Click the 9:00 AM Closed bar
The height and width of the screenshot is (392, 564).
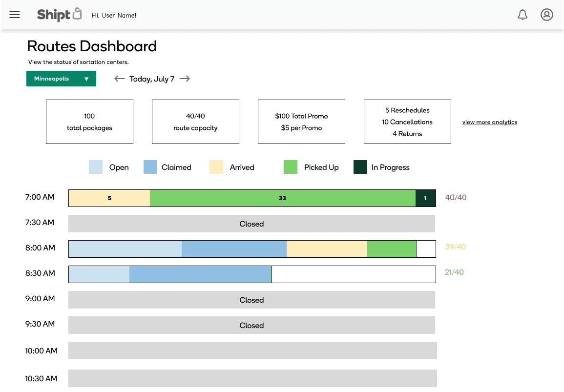[252, 300]
